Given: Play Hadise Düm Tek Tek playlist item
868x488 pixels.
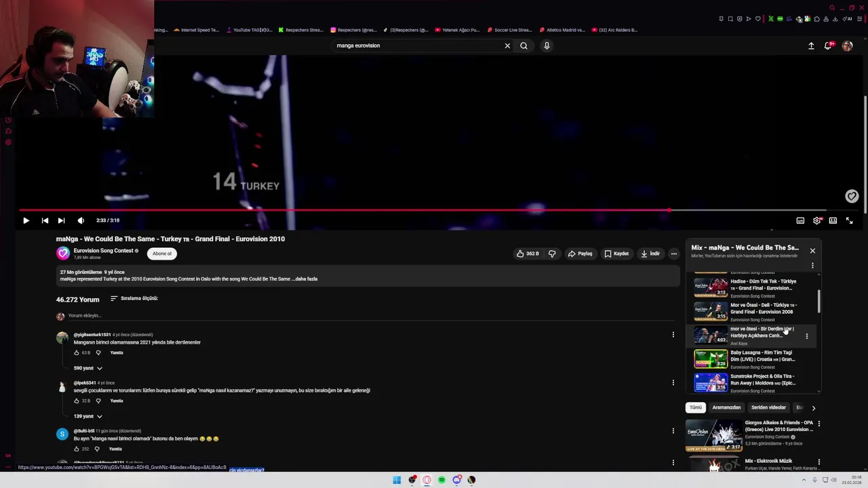Looking at the screenshot, I should pos(753,287).
